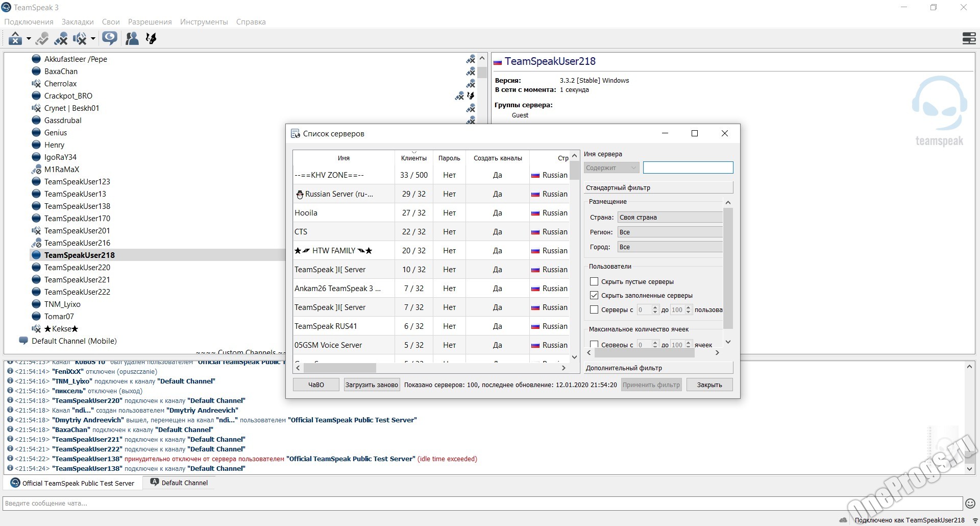Open the Регион dropdown
The height and width of the screenshot is (526, 980).
pos(670,232)
